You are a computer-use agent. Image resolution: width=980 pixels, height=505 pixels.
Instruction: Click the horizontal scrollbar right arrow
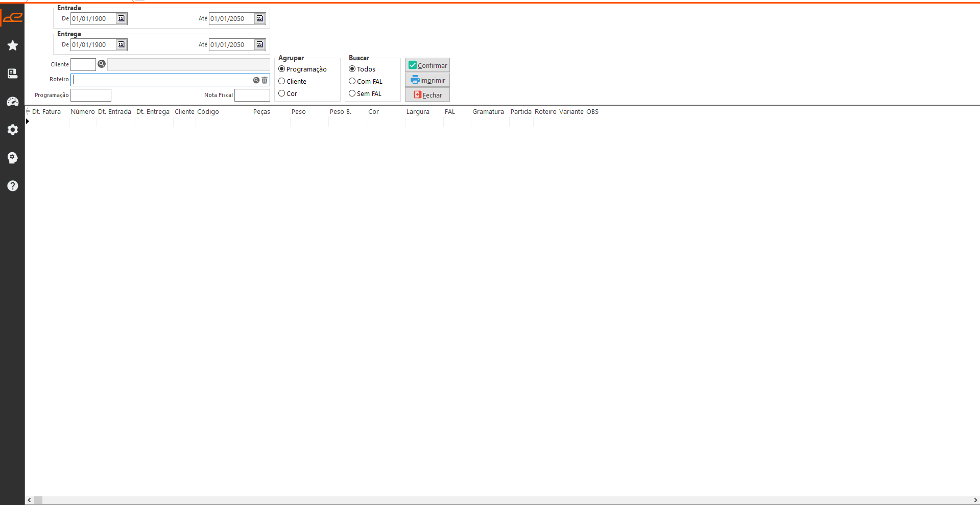tap(975, 500)
